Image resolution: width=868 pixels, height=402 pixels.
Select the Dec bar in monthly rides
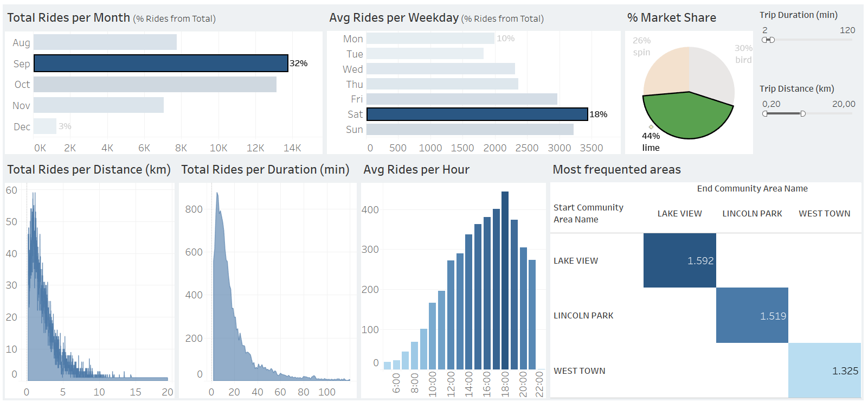coord(44,126)
